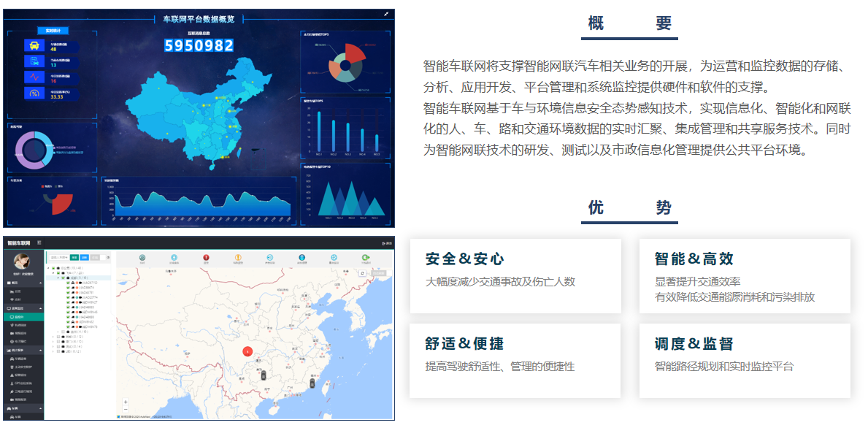Click the sidebar collapse icon beside 智能车联网
Screen dimensions: 868x428
39,242
